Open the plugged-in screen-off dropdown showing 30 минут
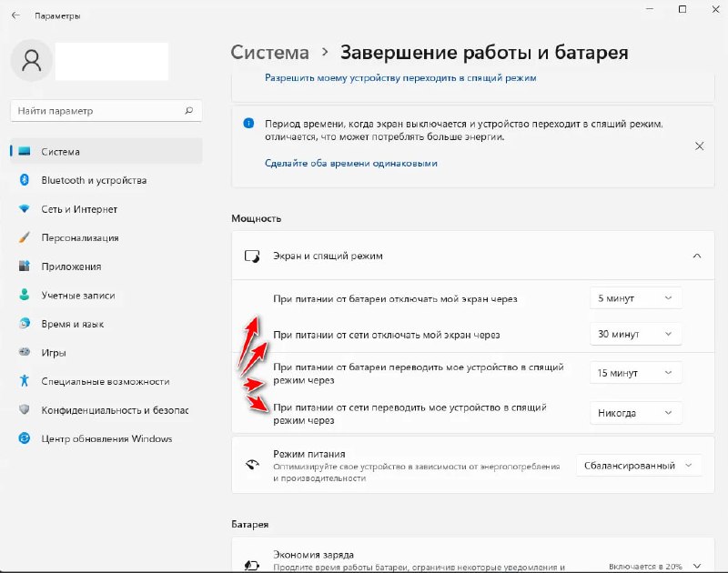728x573 pixels. pos(635,334)
